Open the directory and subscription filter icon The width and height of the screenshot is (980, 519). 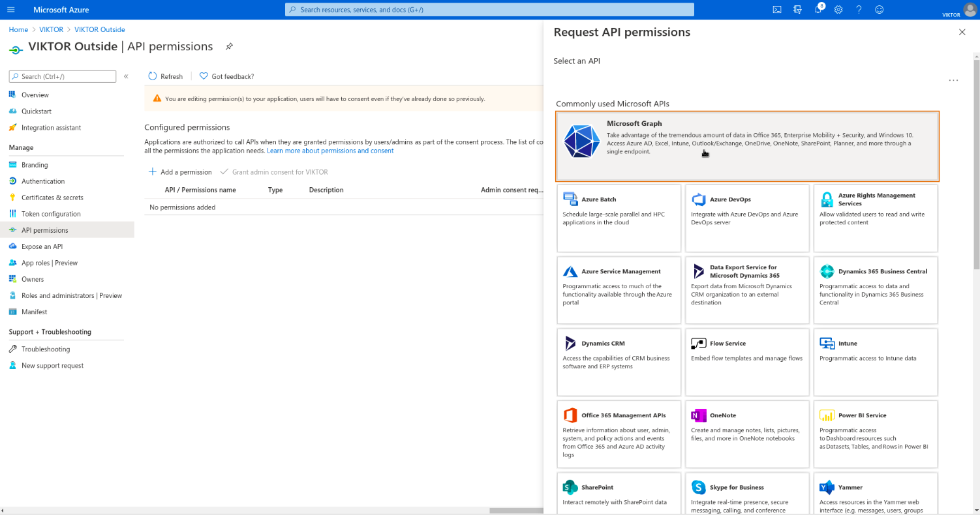(x=797, y=10)
